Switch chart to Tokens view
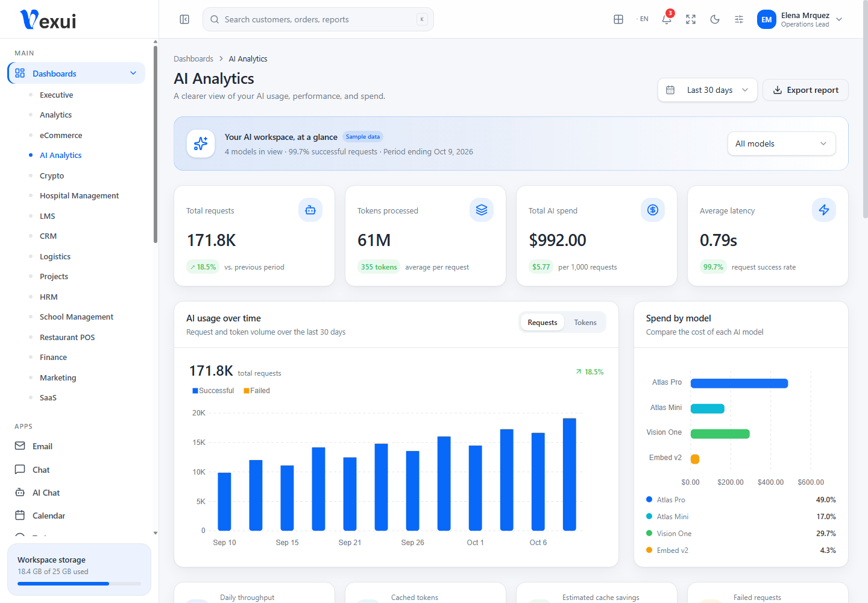 585,323
